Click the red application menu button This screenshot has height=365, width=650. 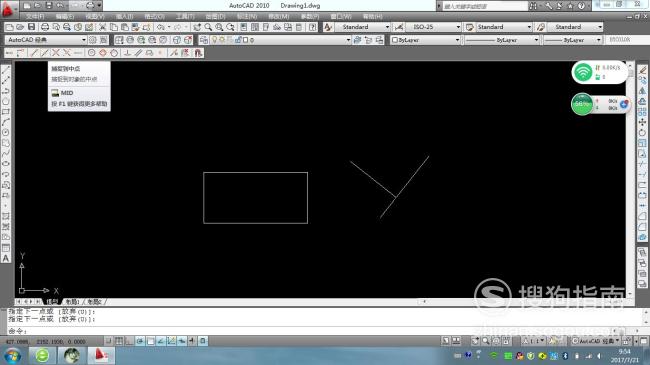[8, 9]
